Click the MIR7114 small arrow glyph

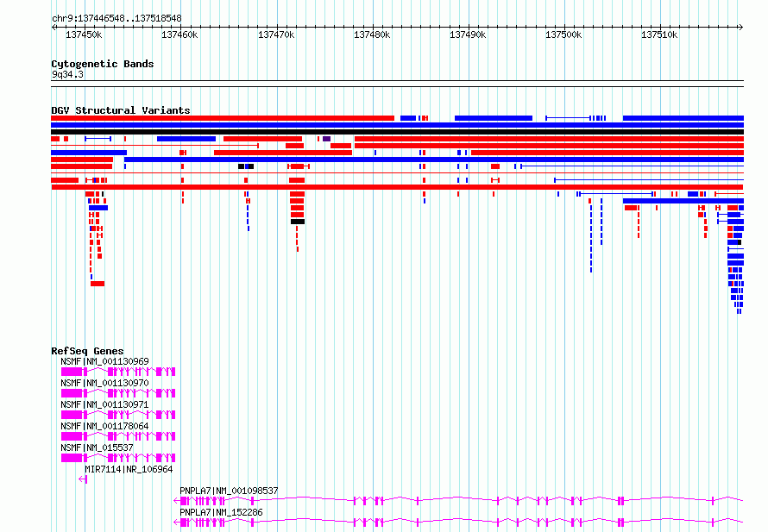pos(83,479)
